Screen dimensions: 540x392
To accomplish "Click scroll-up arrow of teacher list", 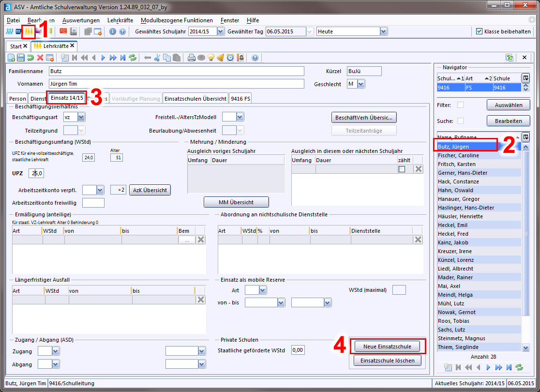I will (x=525, y=147).
